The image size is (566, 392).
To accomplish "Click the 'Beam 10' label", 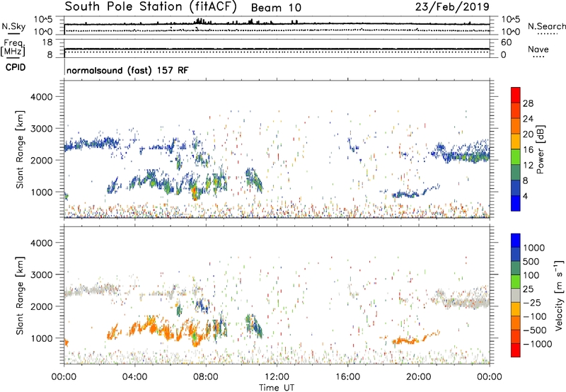I will coord(276,8).
